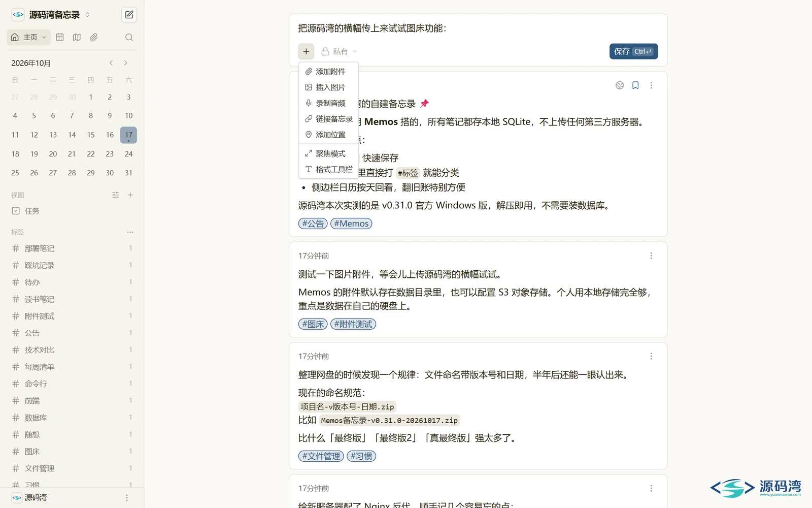Click the search magnifier icon
This screenshot has height=508, width=812.
coord(129,37)
